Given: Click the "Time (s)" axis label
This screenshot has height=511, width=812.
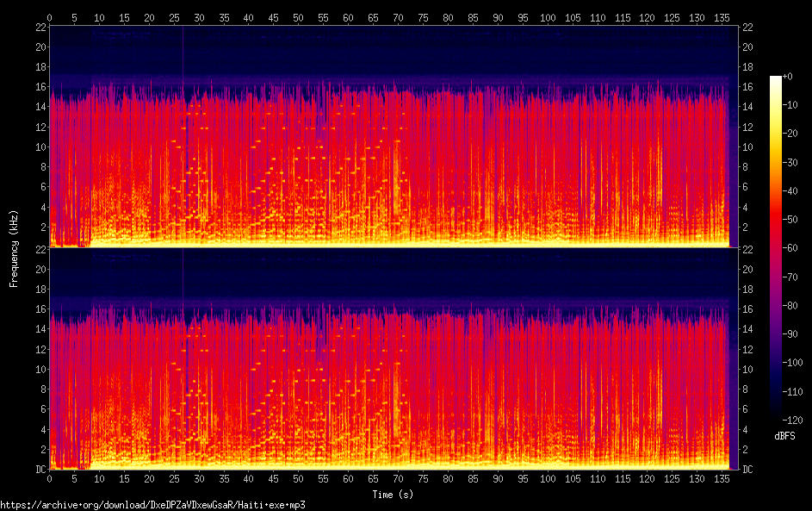Looking at the screenshot, I should (393, 495).
